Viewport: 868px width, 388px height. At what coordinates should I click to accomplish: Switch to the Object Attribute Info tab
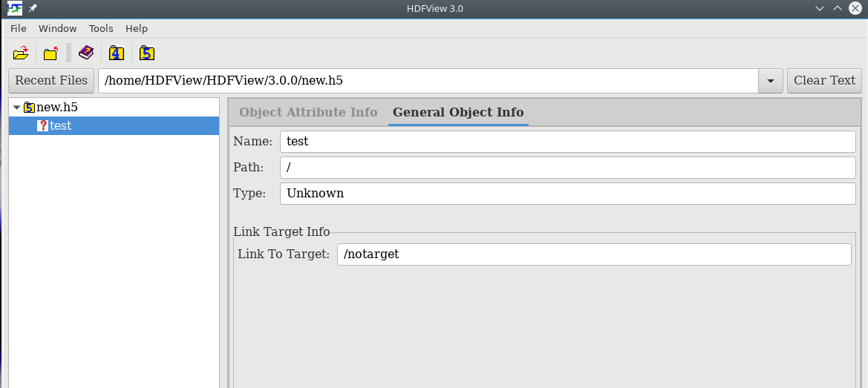click(x=308, y=112)
